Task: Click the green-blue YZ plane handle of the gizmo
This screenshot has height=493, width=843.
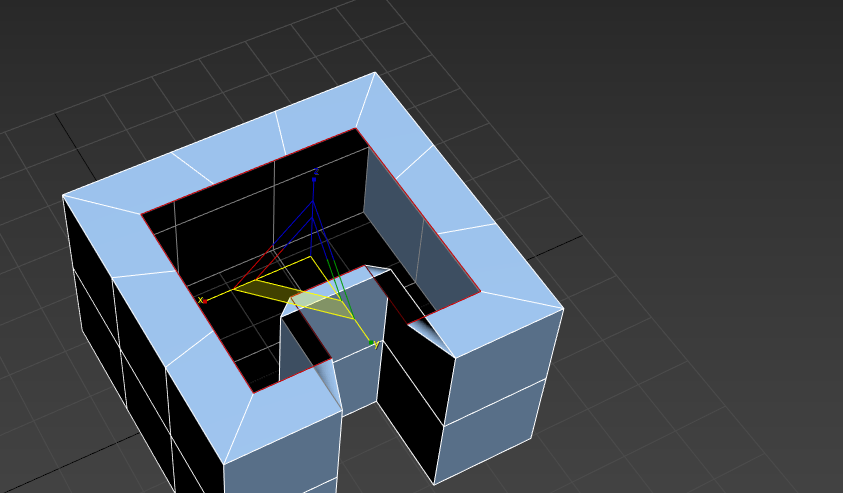Action: point(332,259)
